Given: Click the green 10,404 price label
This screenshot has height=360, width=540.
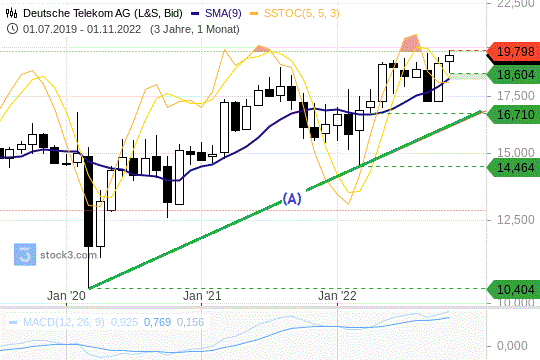Looking at the screenshot, I should (x=514, y=290).
